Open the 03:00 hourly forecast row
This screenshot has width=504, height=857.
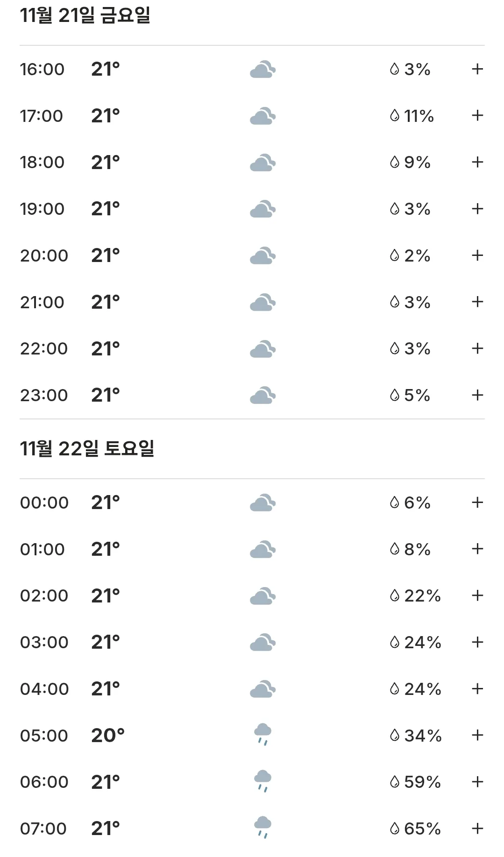tap(252, 642)
